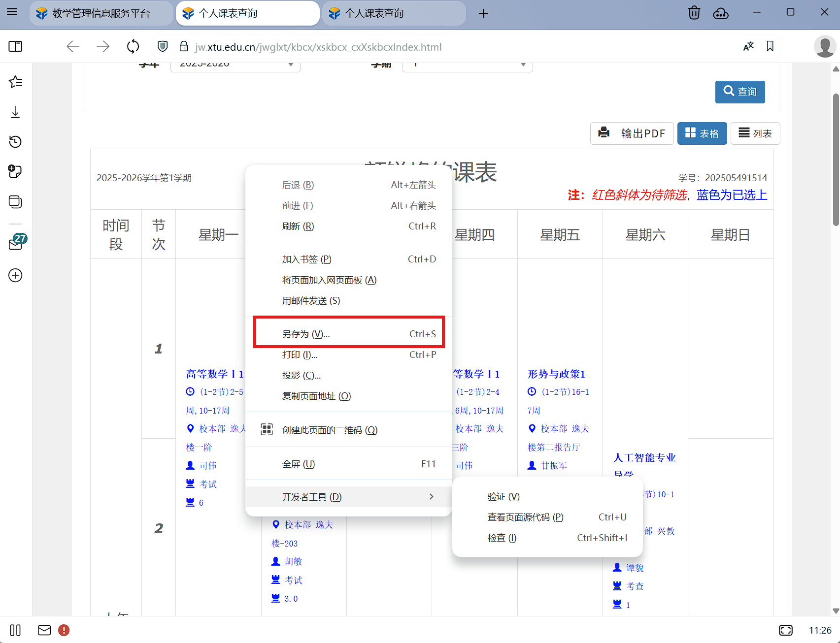
Task: Click the translate page icon
Action: click(x=748, y=47)
